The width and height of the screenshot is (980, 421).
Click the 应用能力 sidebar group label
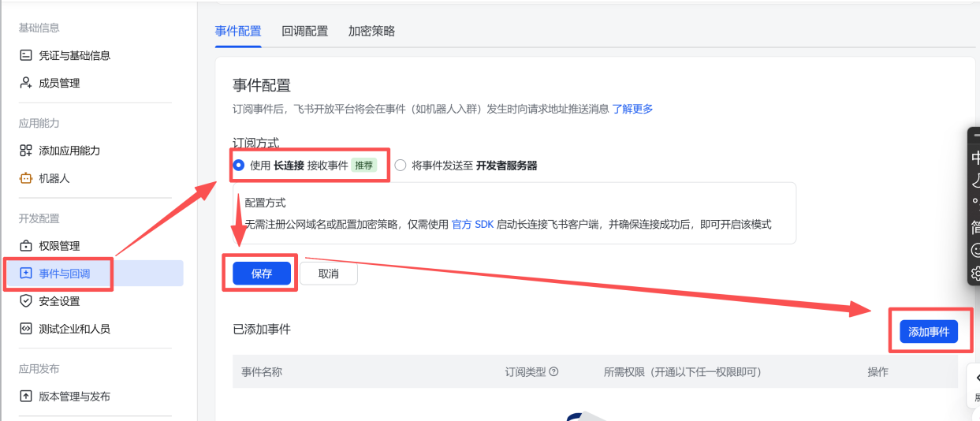click(39, 124)
